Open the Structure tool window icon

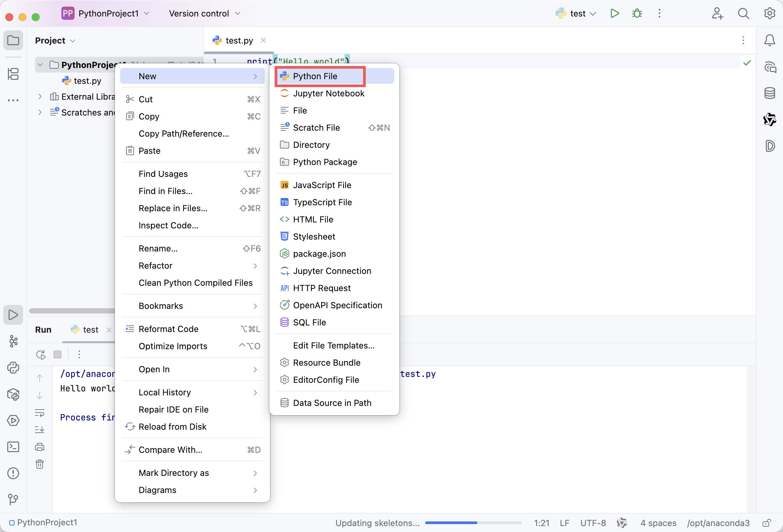[13, 74]
